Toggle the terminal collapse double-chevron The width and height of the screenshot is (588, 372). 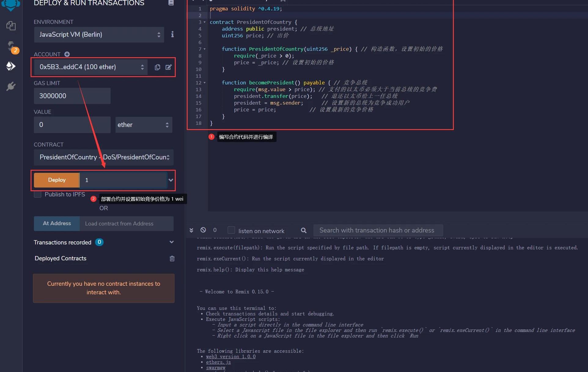tap(191, 230)
